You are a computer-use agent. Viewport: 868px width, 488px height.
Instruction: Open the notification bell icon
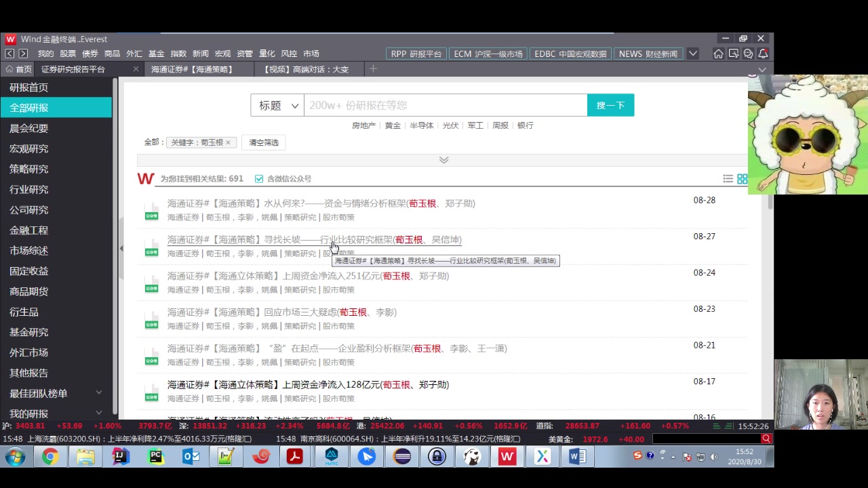(763, 54)
